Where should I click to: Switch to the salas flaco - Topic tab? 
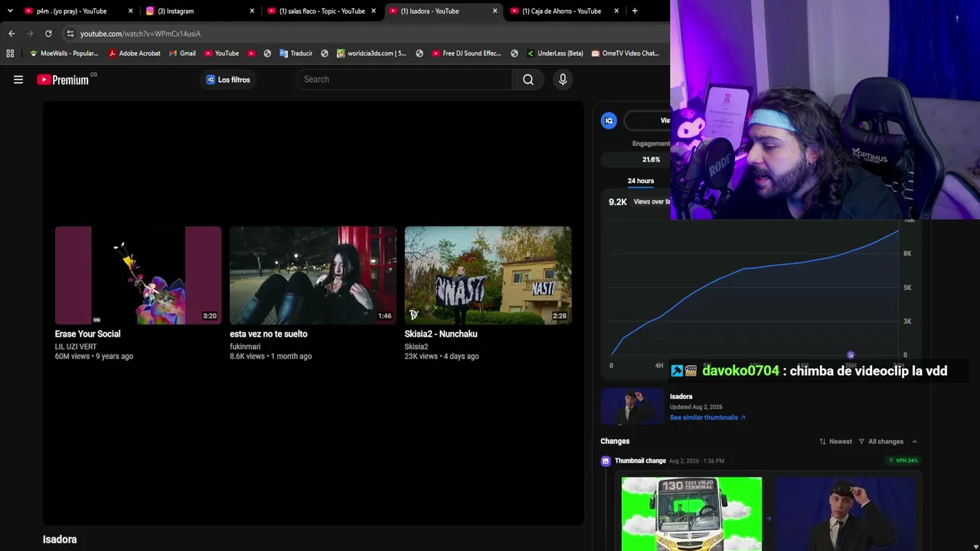point(321,11)
